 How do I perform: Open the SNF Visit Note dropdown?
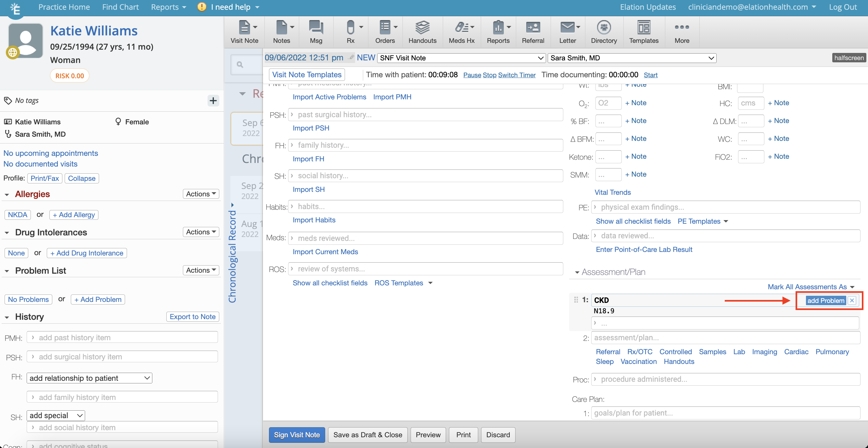click(x=461, y=58)
